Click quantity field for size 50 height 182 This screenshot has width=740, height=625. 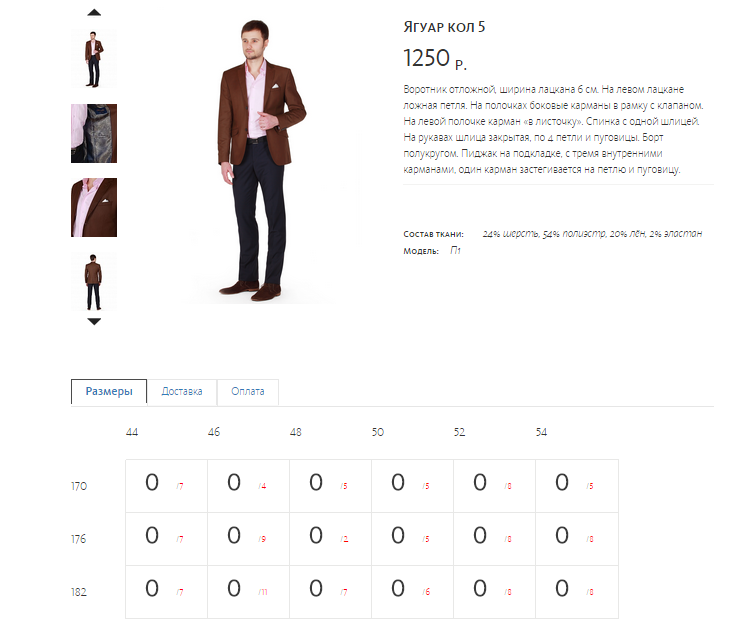(398, 588)
